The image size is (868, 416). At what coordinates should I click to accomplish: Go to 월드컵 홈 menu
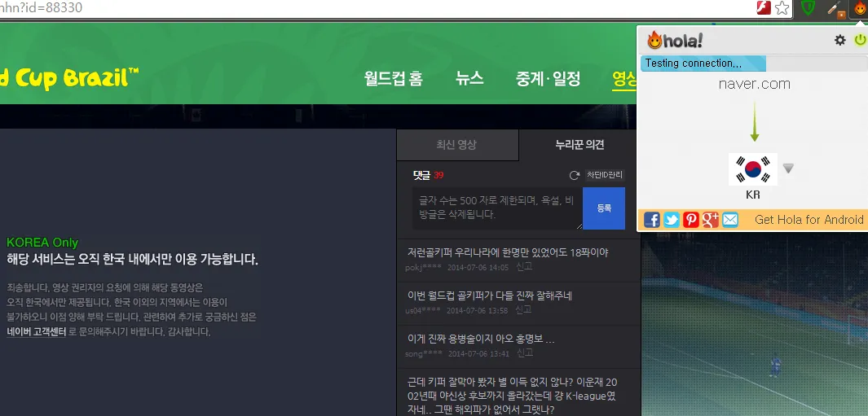[394, 78]
